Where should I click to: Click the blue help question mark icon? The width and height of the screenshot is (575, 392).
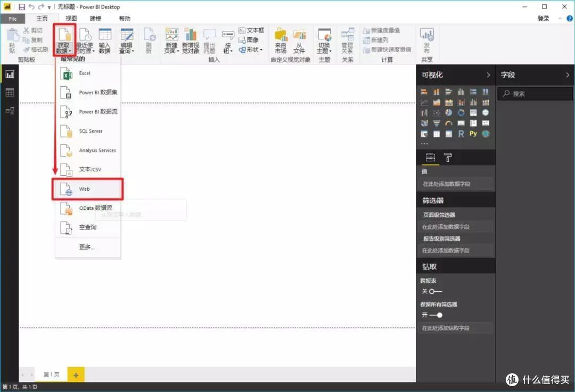coord(570,18)
